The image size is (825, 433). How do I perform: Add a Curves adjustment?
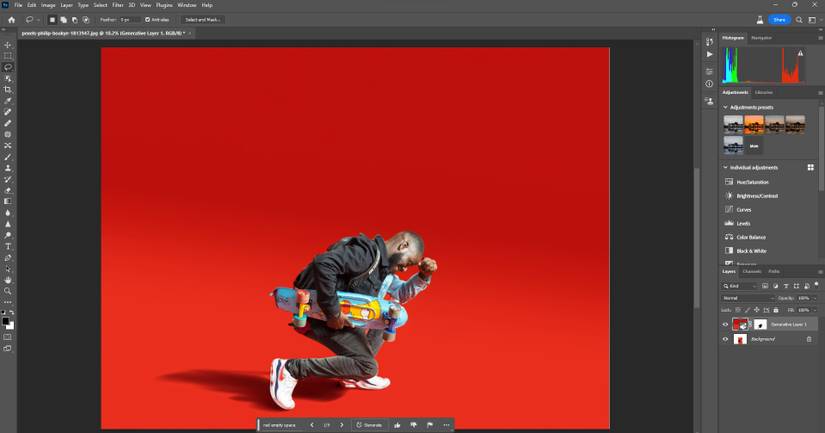[743, 209]
